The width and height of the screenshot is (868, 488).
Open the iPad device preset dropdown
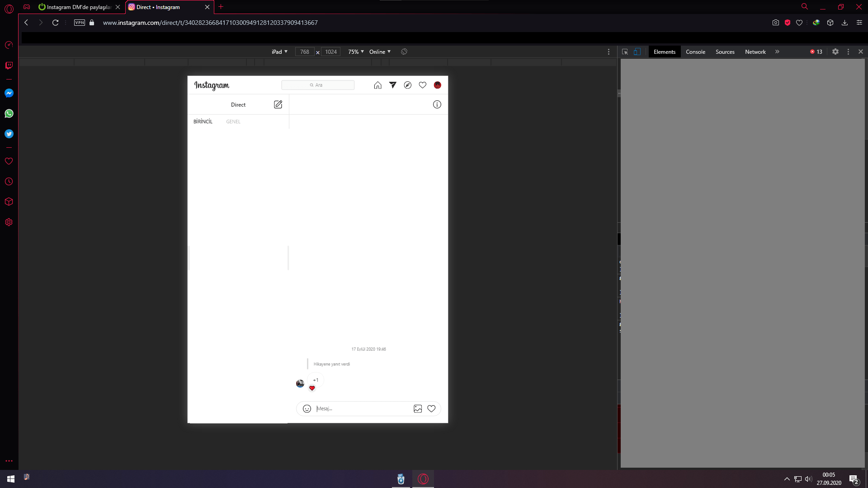279,52
